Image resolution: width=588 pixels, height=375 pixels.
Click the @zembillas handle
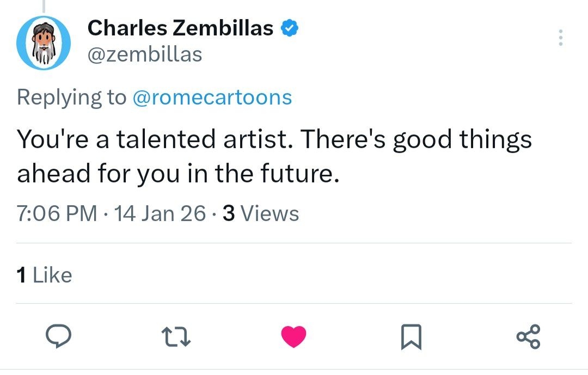[144, 54]
